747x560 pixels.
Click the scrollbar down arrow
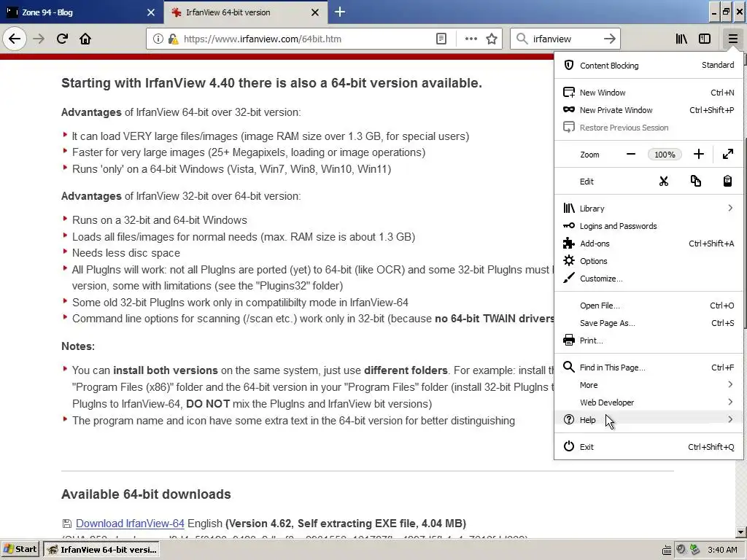(x=740, y=532)
